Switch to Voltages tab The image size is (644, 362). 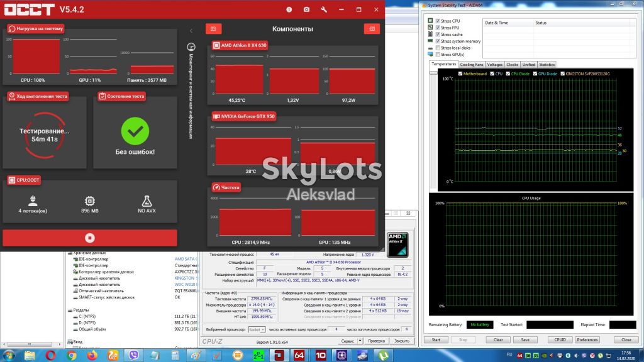(x=494, y=65)
